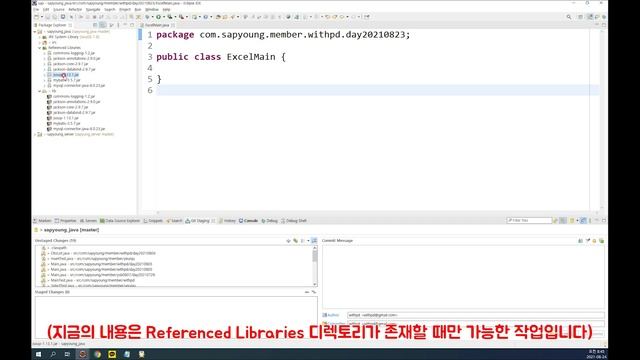Collapse the sapyoung_java project node
The image size is (640, 360).
tap(35, 31)
